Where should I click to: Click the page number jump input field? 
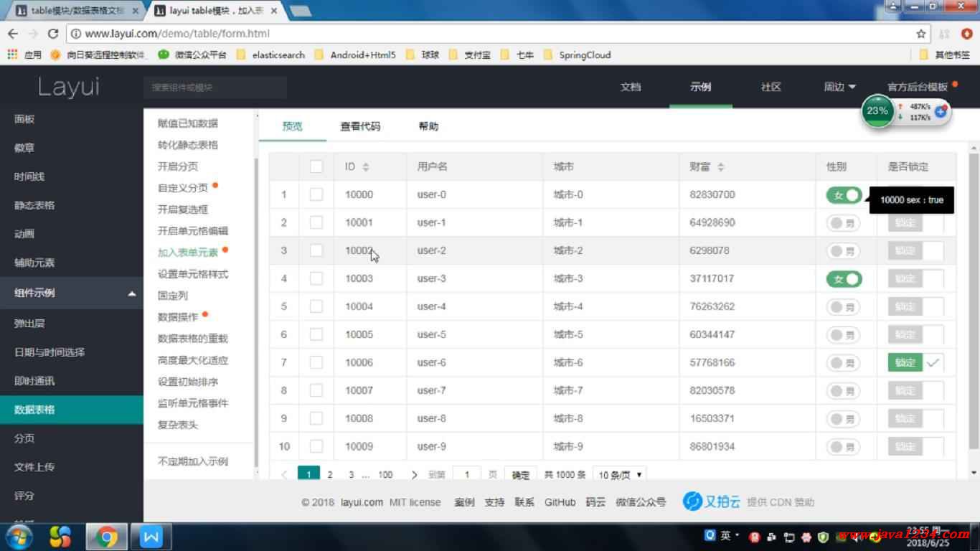(467, 475)
